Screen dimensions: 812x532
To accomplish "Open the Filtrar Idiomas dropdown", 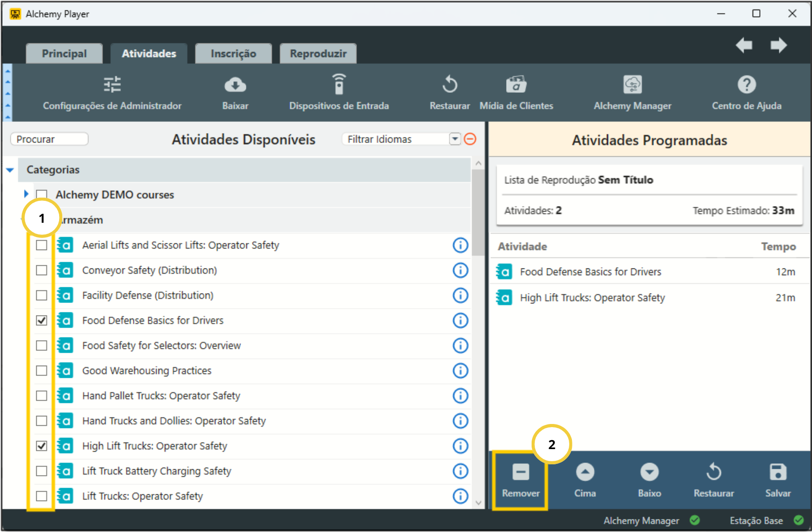I will pyautogui.click(x=455, y=139).
